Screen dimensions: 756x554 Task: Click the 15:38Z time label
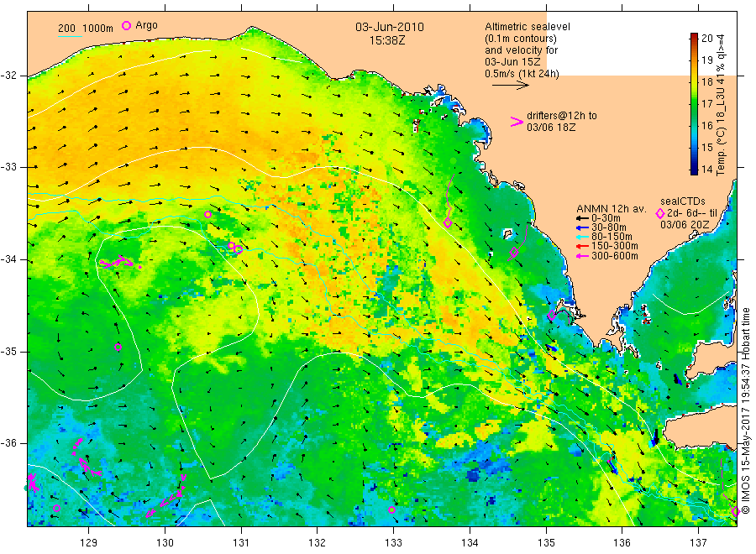click(x=387, y=40)
